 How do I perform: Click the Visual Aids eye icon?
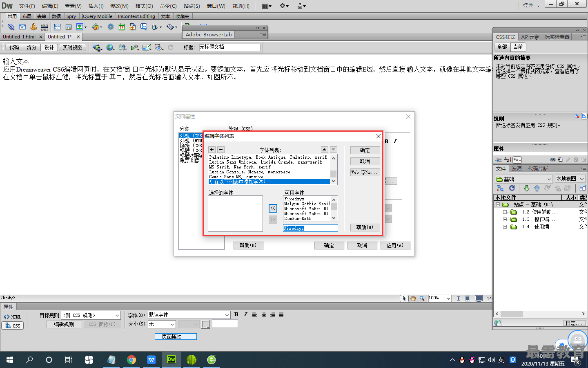point(159,47)
